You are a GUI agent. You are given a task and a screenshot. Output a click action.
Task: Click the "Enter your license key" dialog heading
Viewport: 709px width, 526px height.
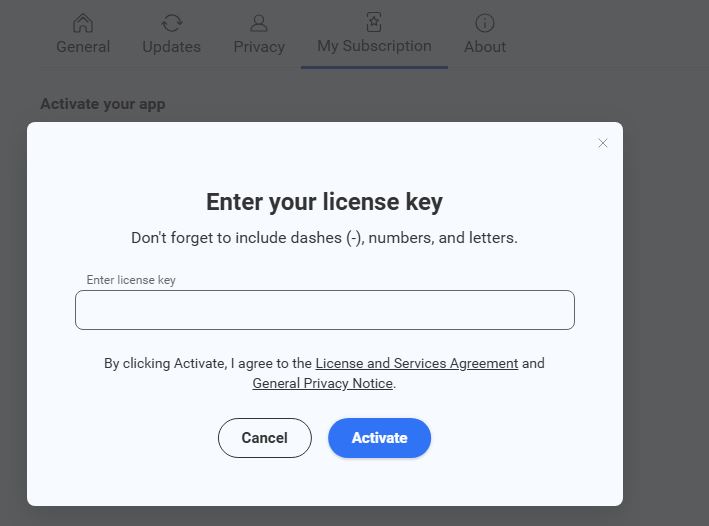(324, 202)
